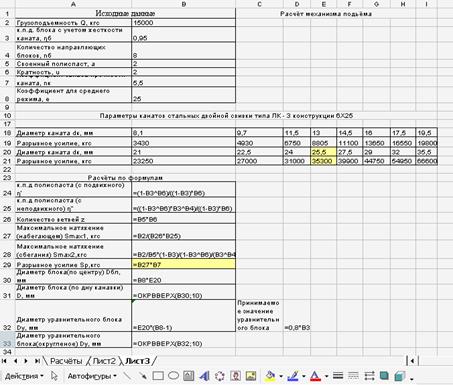
Task: Insert picture from file
Action: pos(251,376)
